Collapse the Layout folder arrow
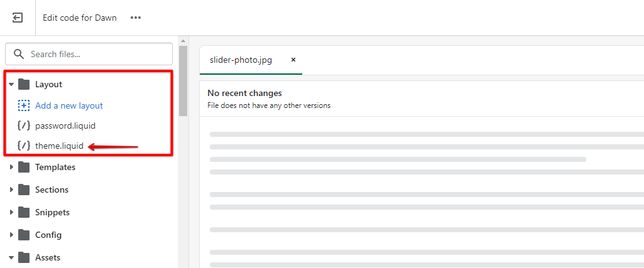 (x=11, y=84)
